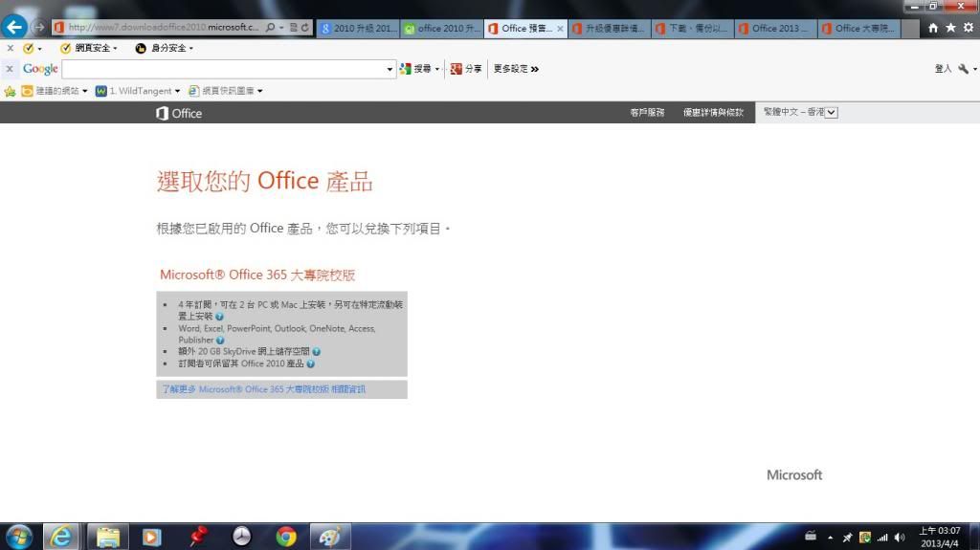This screenshot has width=980, height=550.
Task: Click the info icon after Publisher
Action: click(220, 341)
